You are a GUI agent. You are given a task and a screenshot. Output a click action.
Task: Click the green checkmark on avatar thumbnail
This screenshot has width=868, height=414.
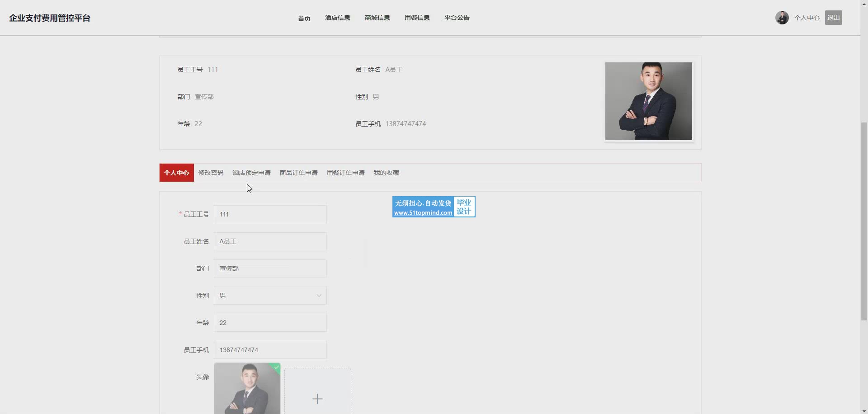click(x=276, y=367)
